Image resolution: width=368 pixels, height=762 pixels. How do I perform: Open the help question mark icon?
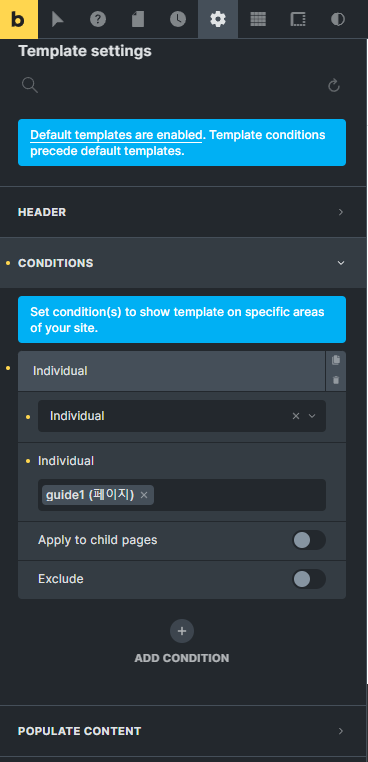point(98,19)
